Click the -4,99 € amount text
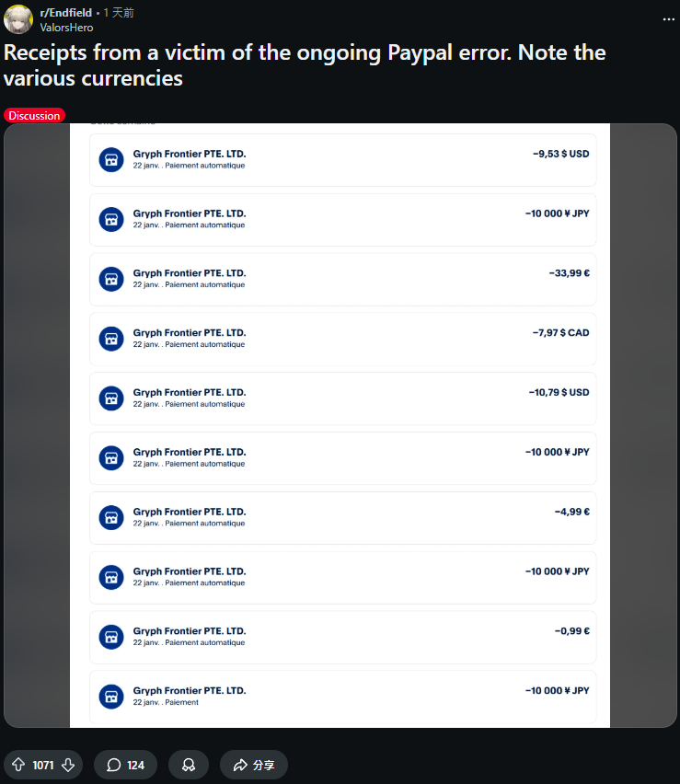This screenshot has width=680, height=784. [571, 512]
